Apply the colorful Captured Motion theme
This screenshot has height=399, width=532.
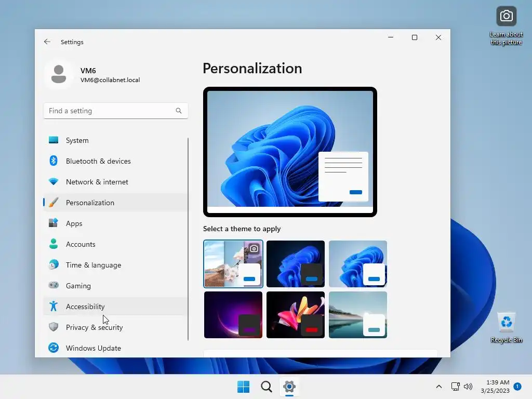(296, 314)
